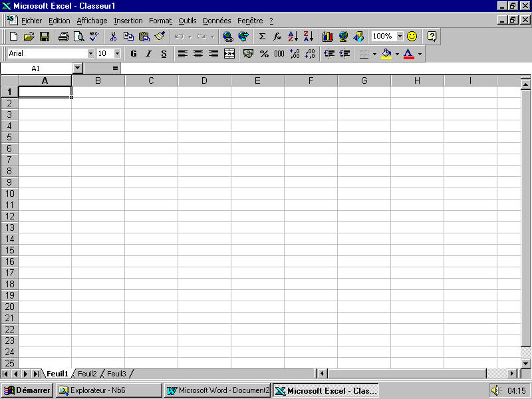Expand fill color palette dropdown arrow
The height and width of the screenshot is (399, 532).
click(x=397, y=54)
